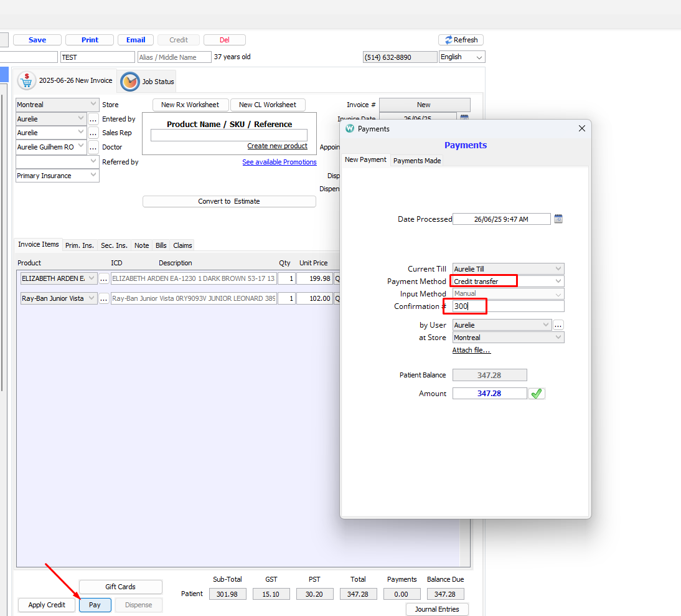Image resolution: width=681 pixels, height=616 pixels.
Task: Open Gift Cards button
Action: [120, 587]
